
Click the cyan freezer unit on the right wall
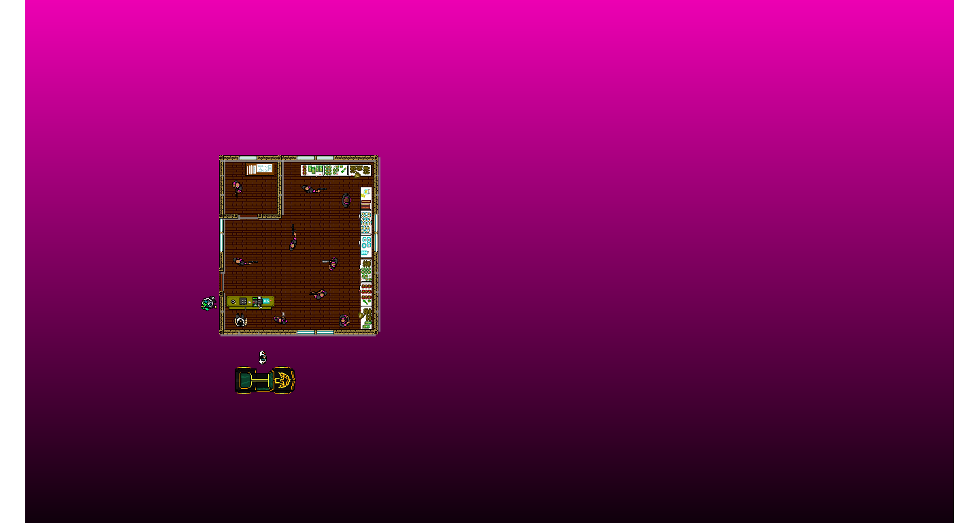[x=366, y=246]
